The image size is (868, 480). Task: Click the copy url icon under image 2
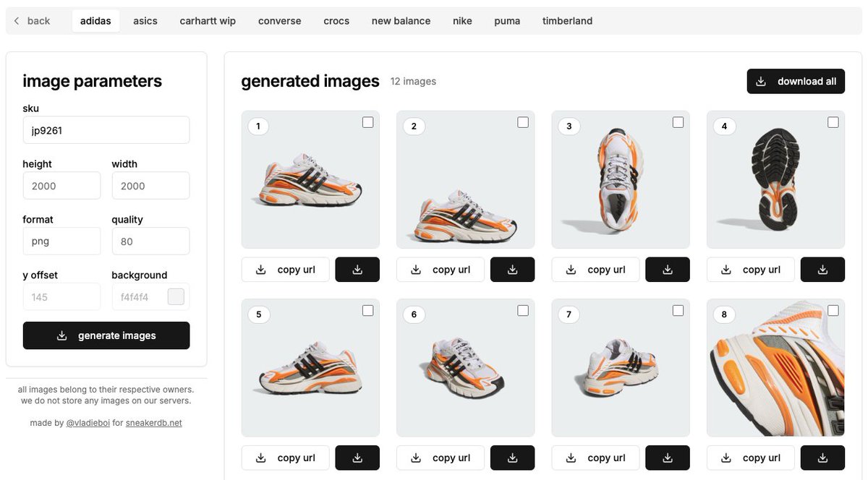[414, 268]
